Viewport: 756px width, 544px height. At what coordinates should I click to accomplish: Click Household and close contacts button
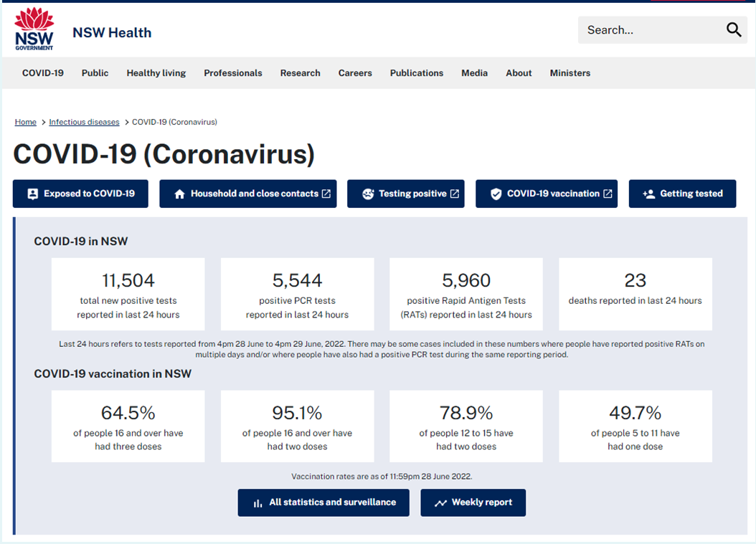tap(248, 194)
